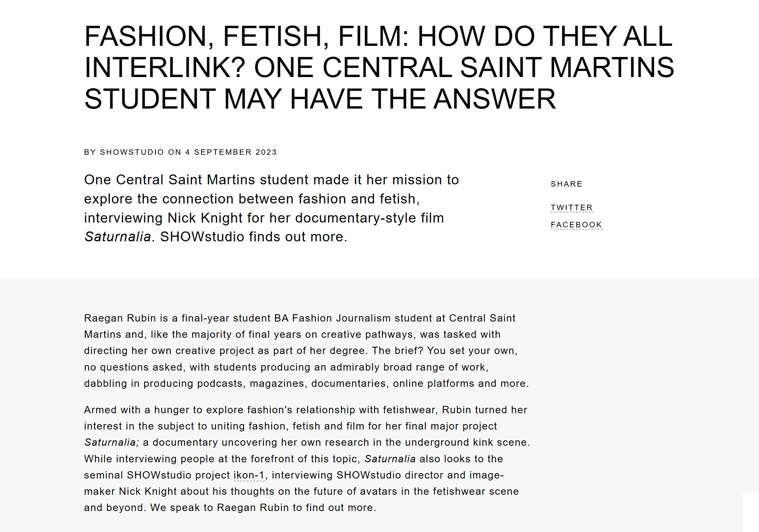The width and height of the screenshot is (759, 532).
Task: Share the article on Facebook
Action: point(576,225)
